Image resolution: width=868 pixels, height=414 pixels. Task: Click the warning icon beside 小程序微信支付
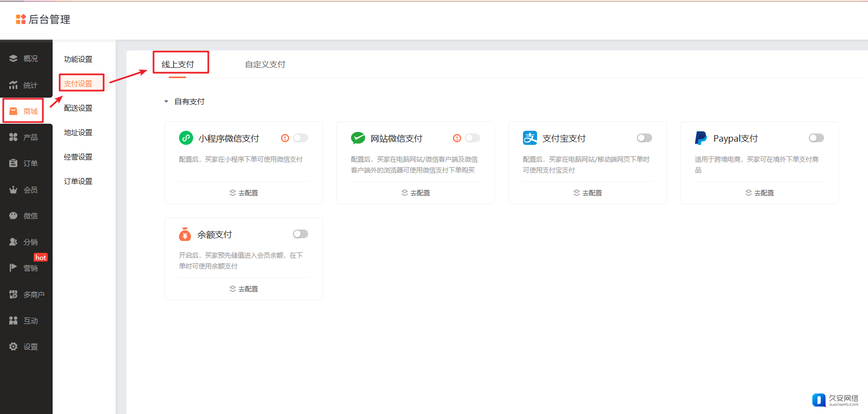285,138
